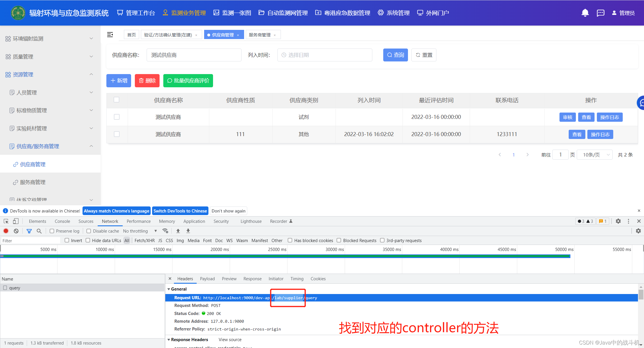644x348 pixels.
Task: Toggle the sidebar collapse hamburger icon
Action: [110, 35]
